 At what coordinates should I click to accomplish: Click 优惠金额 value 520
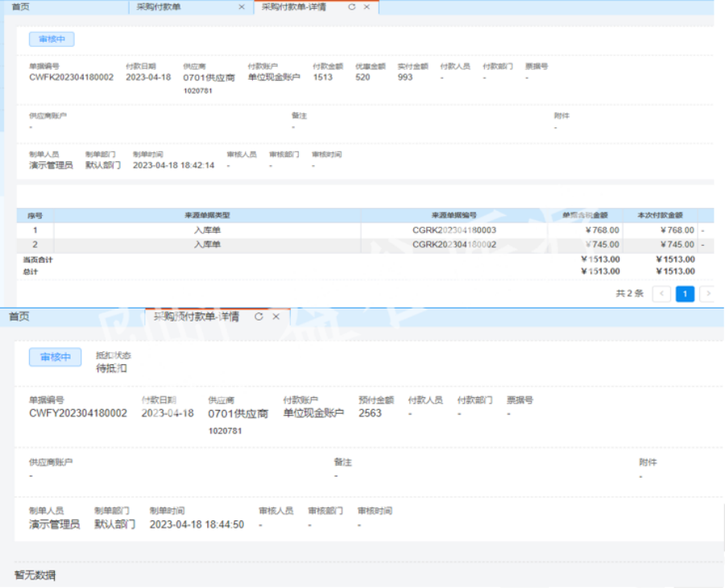[362, 77]
